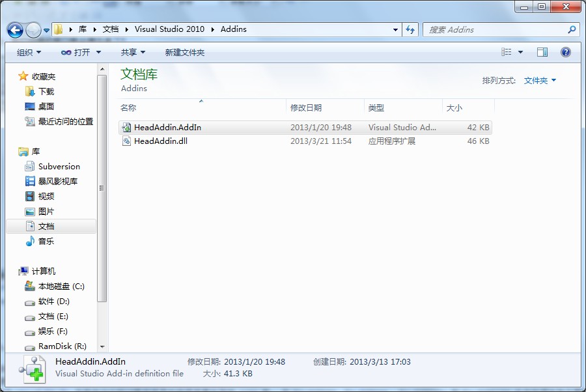Screen dimensions: 586x392
Task: Expand the 打开 dropdown arrow
Action: coord(99,52)
